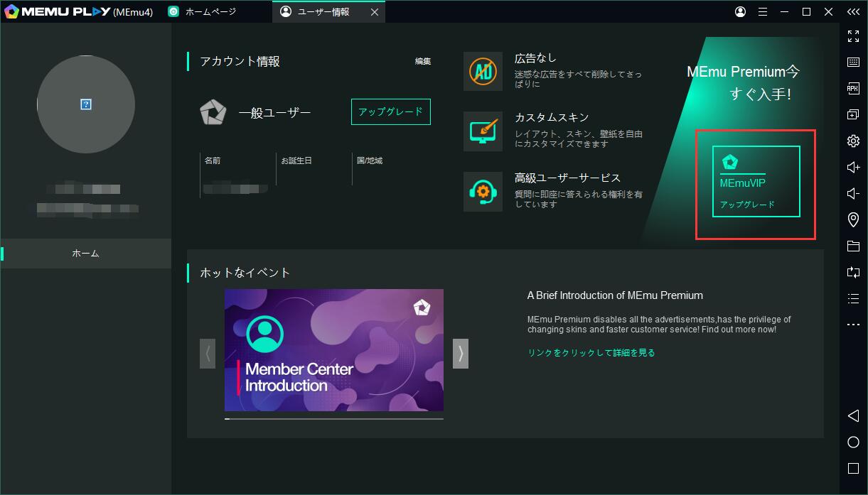Expand the sidebar with the three-dots icon

point(853,325)
